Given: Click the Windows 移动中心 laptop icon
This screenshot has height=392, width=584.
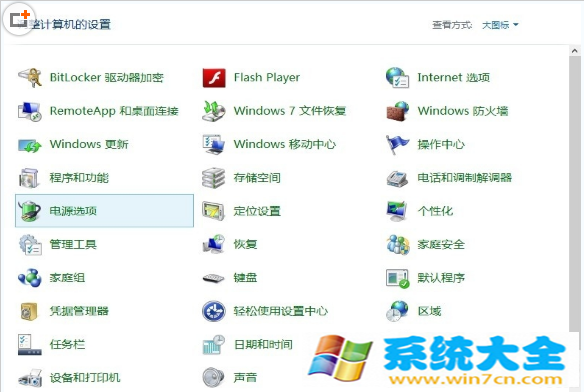Looking at the screenshot, I should [x=214, y=145].
